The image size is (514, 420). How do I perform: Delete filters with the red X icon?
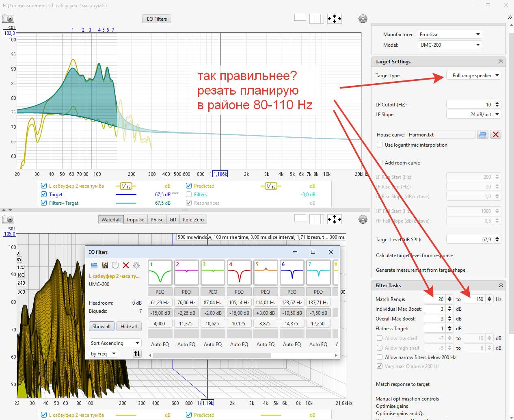126,265
